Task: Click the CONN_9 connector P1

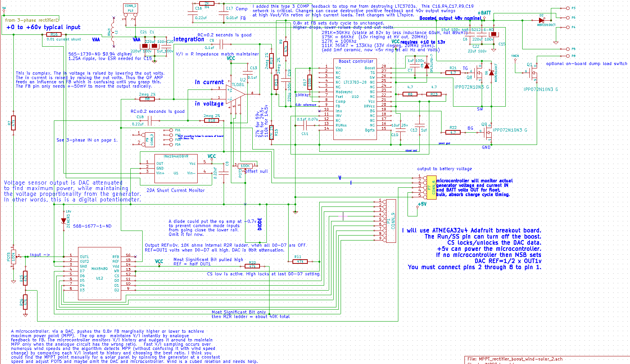Action: 391,221
